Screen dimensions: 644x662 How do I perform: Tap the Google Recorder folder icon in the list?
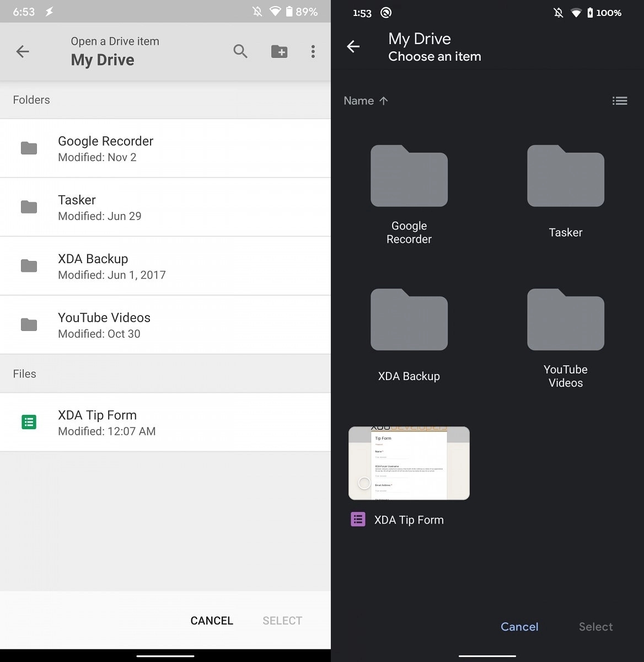click(29, 148)
